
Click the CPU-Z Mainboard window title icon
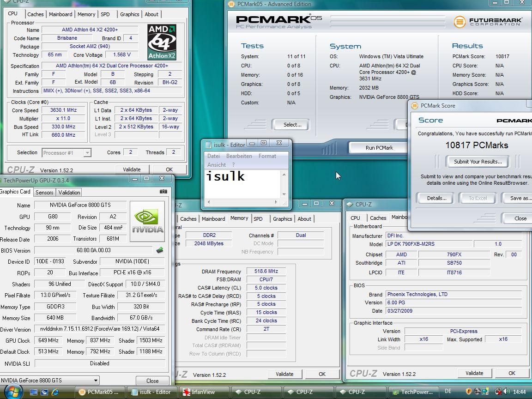point(350,204)
